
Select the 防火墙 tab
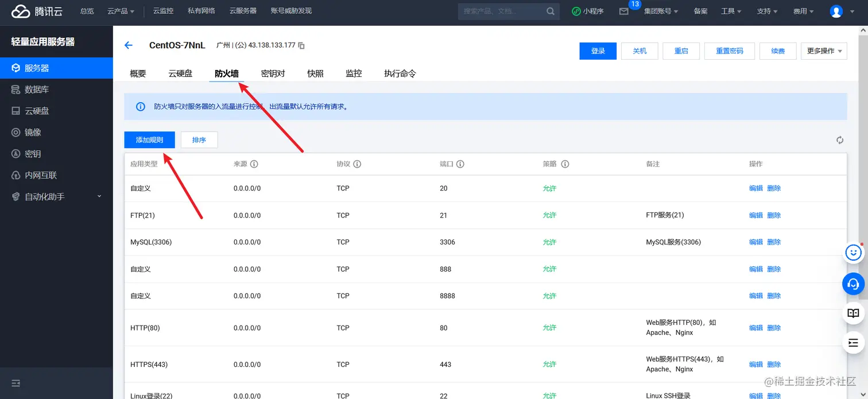click(x=227, y=73)
